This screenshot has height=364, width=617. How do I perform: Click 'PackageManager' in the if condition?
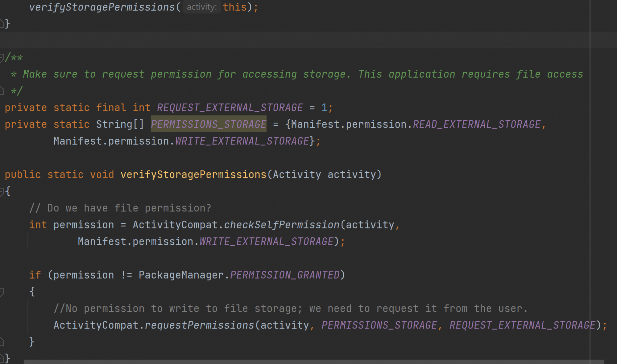[181, 275]
